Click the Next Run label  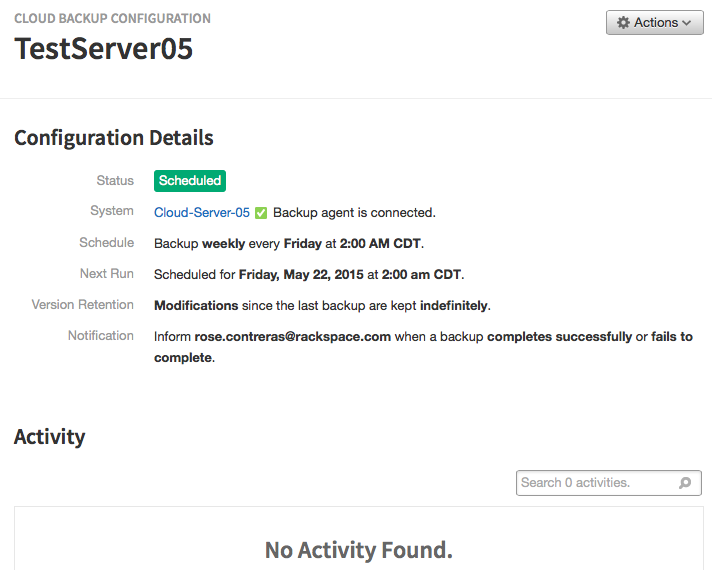pos(107,274)
